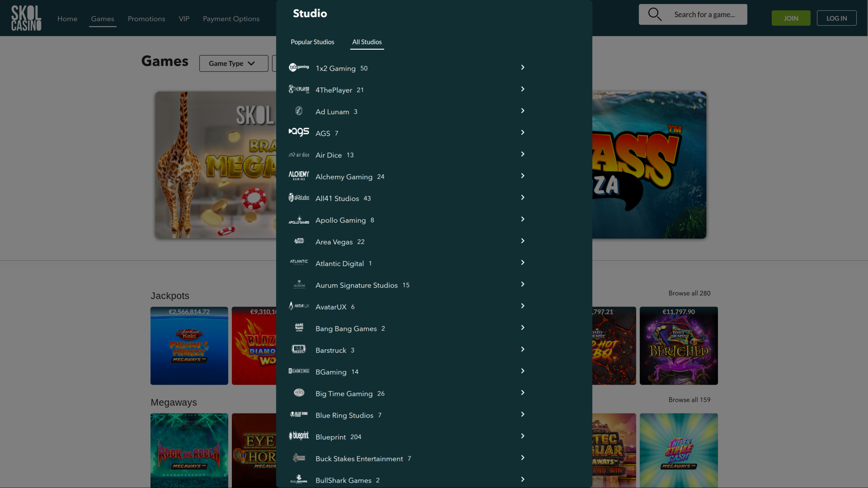Open the Promotions menu item

[146, 19]
